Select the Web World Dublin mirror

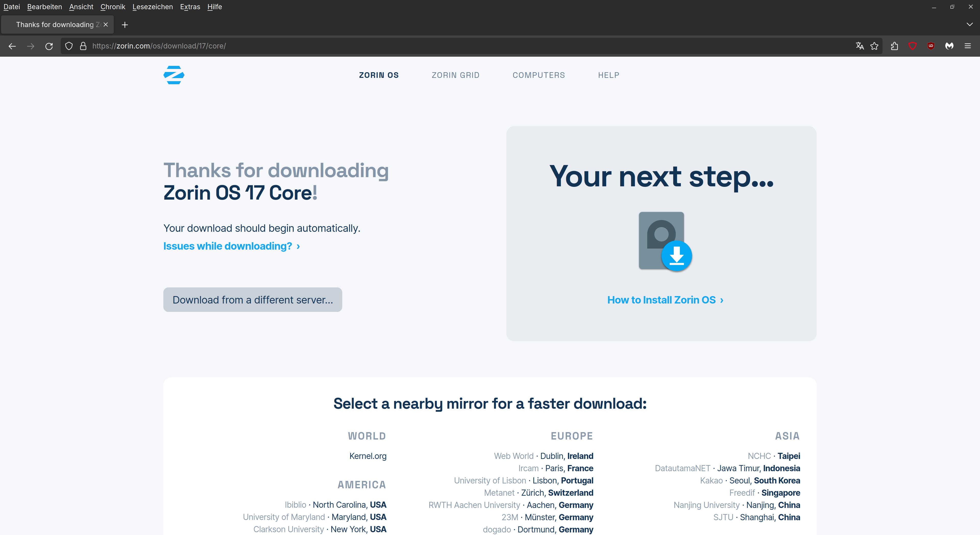[x=544, y=456]
